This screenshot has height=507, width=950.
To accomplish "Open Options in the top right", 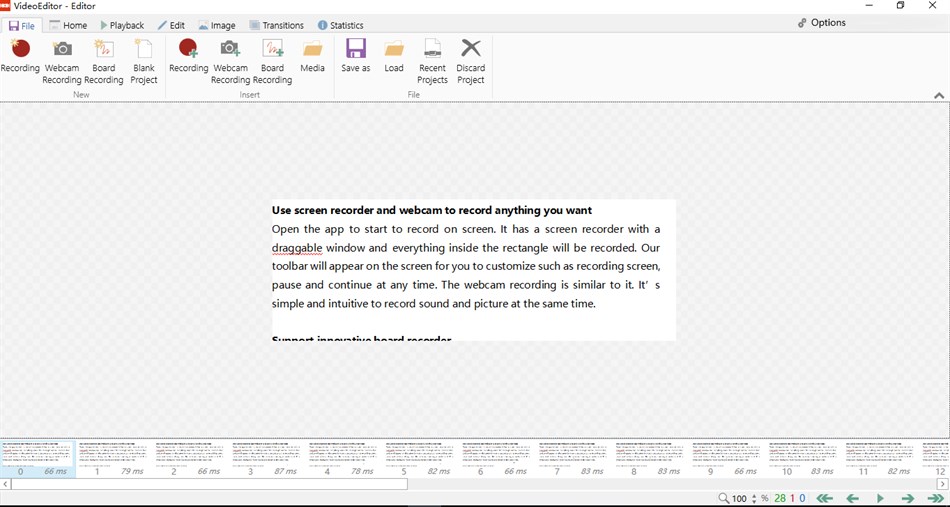I will [822, 22].
